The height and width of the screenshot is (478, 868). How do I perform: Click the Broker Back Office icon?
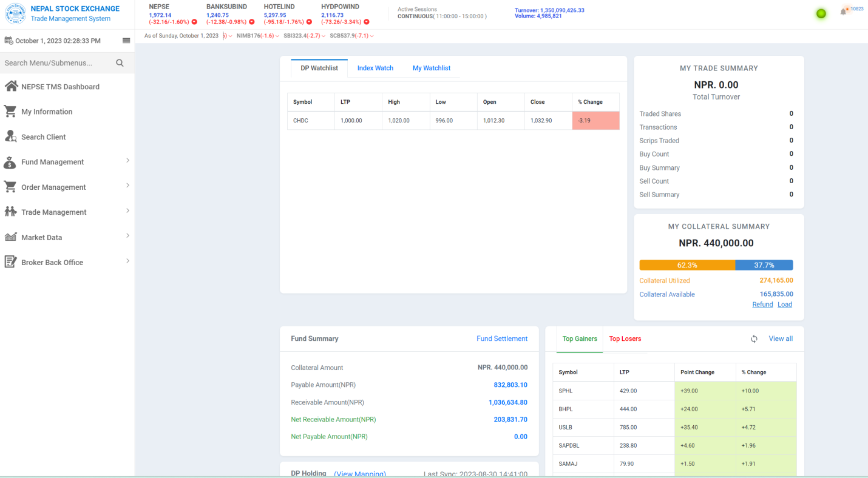tap(10, 262)
